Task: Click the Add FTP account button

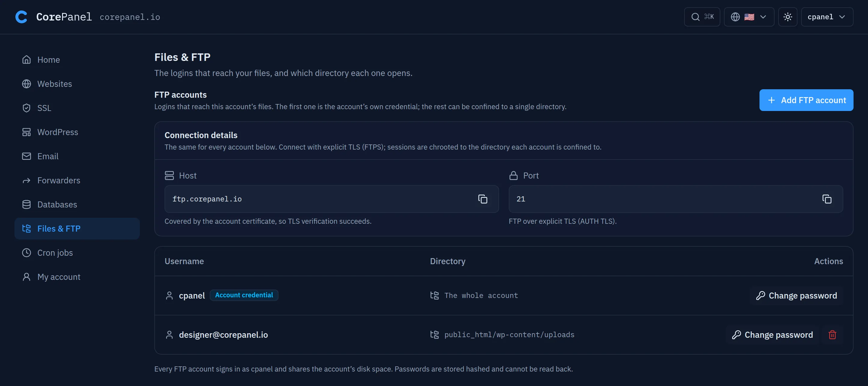Action: click(806, 100)
